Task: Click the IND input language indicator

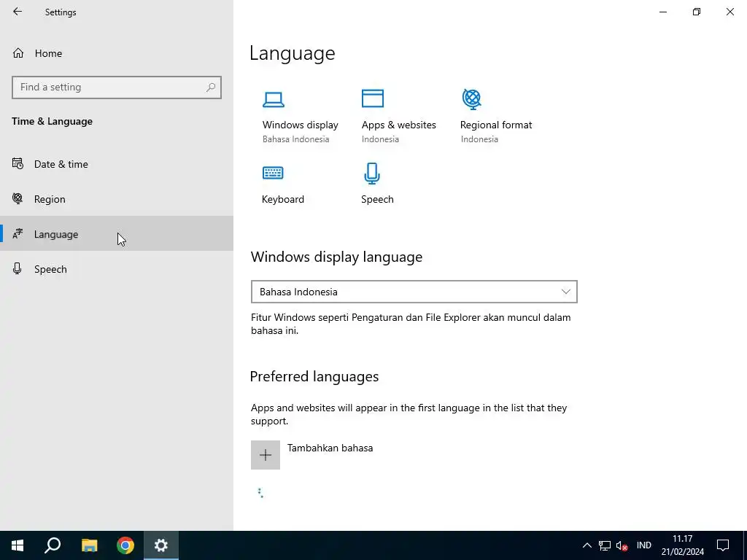Action: pyautogui.click(x=643, y=545)
